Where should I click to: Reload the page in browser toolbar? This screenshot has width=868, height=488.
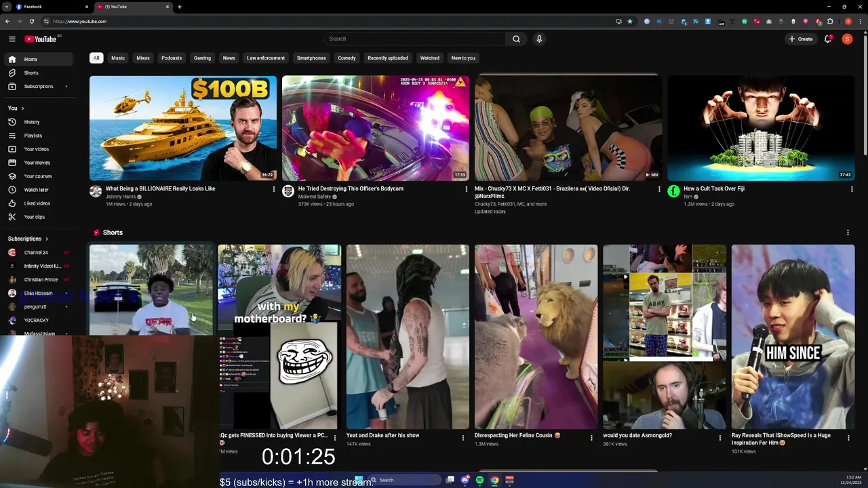[x=32, y=21]
